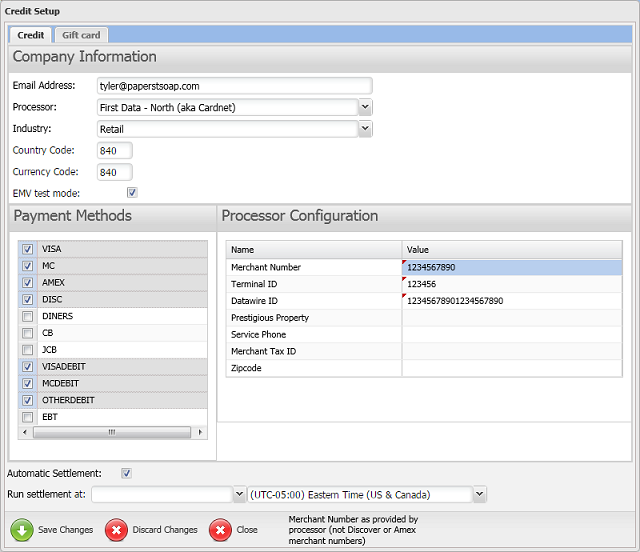640x552 pixels.
Task: Enable the JCB payment method
Action: tap(27, 350)
